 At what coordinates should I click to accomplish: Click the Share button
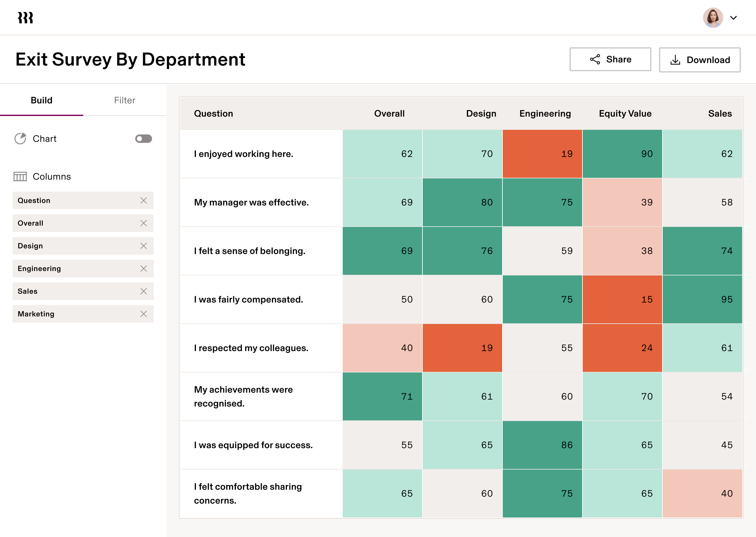tap(610, 60)
